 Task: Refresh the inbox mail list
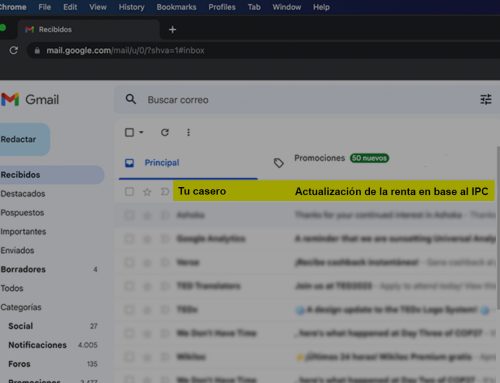[x=165, y=132]
